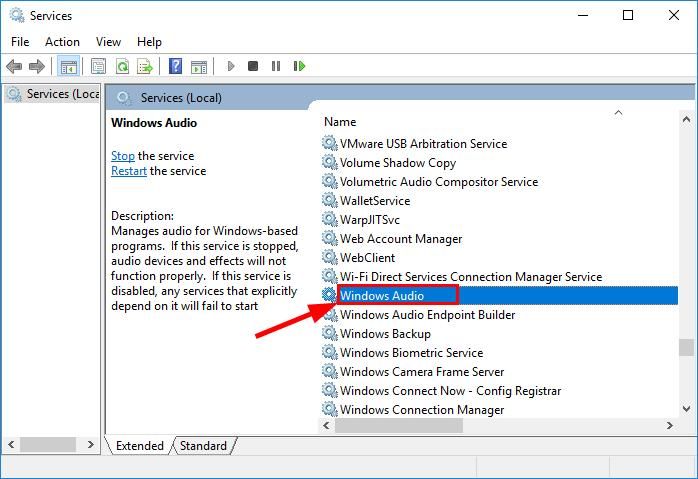This screenshot has height=479, width=698.
Task: Click the Restart Service toolbar icon
Action: [299, 67]
